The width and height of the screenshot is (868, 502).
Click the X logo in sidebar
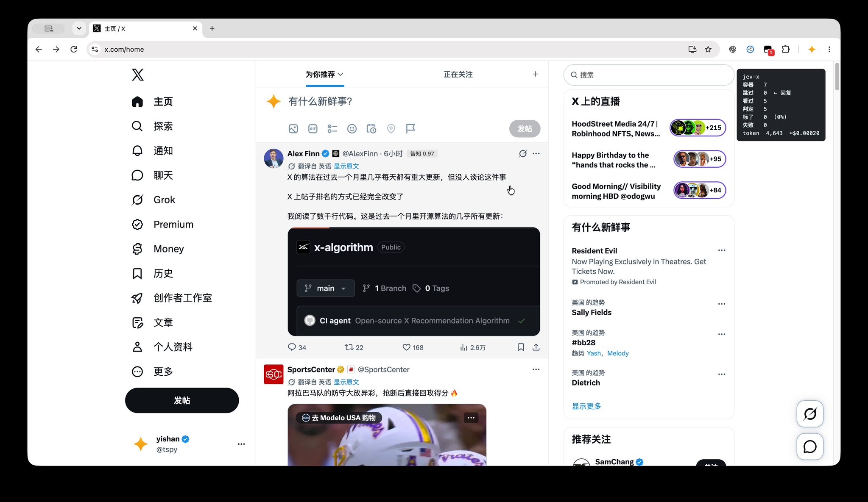(137, 75)
